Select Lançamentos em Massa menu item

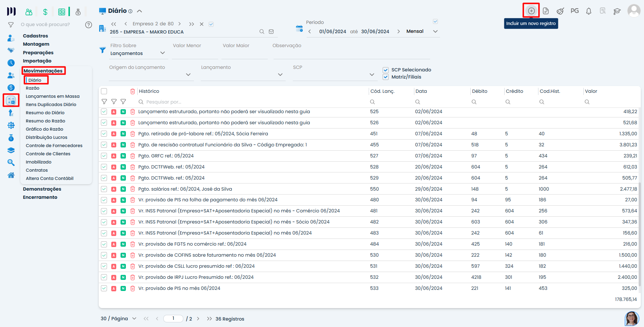52,96
